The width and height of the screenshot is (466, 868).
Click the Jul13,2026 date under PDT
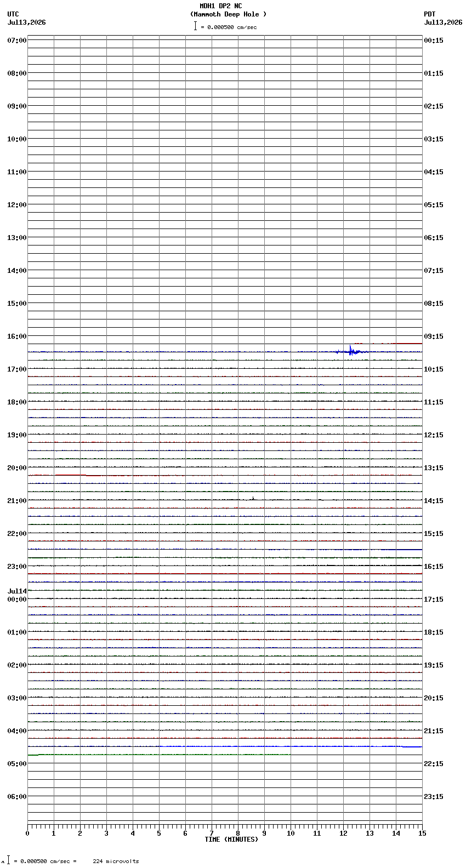coord(443,22)
